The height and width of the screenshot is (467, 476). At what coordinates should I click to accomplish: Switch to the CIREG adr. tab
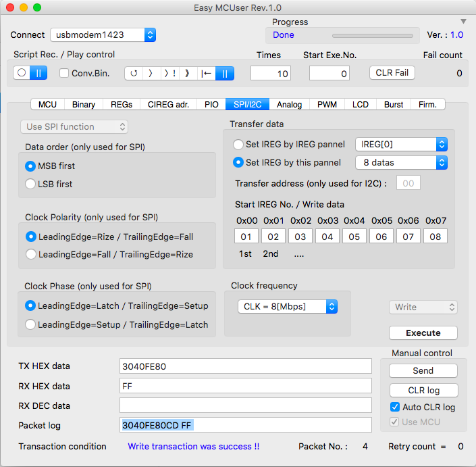[x=168, y=105]
